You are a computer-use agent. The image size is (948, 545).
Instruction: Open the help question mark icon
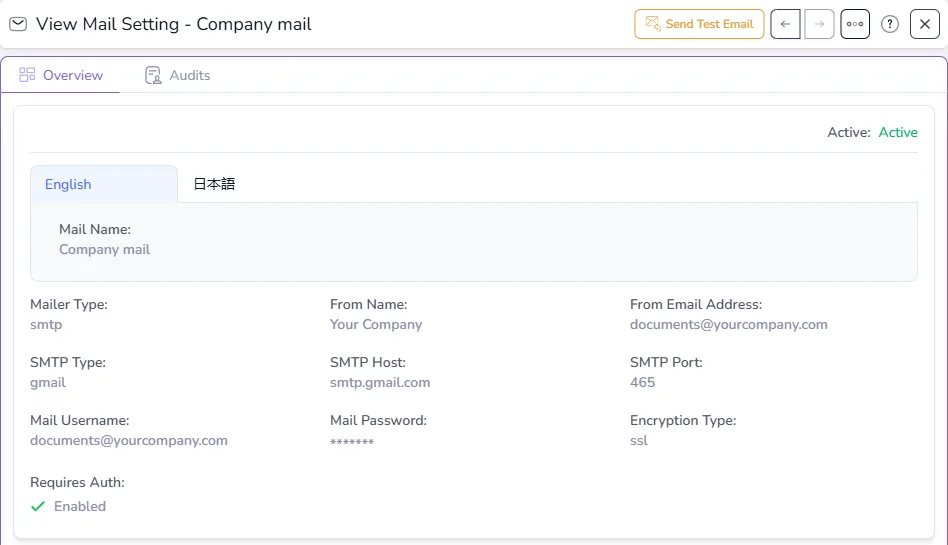tap(889, 24)
